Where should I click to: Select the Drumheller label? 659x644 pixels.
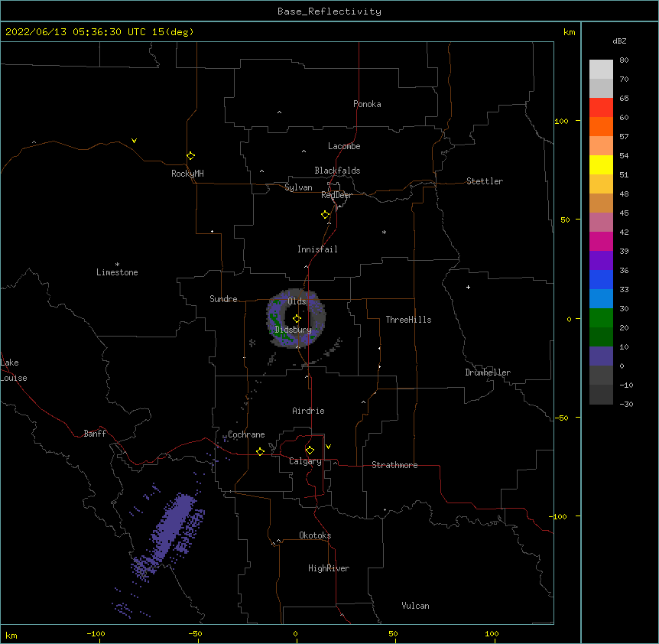click(488, 372)
